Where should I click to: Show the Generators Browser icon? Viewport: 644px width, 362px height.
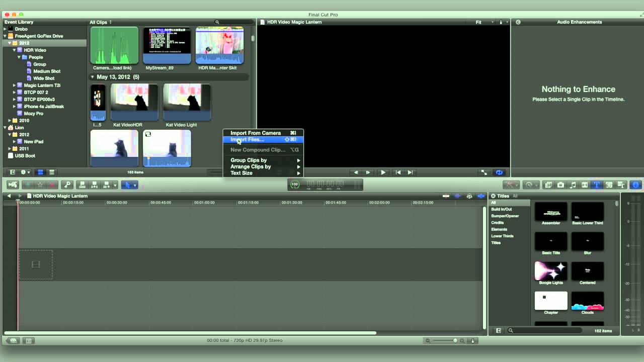click(609, 185)
